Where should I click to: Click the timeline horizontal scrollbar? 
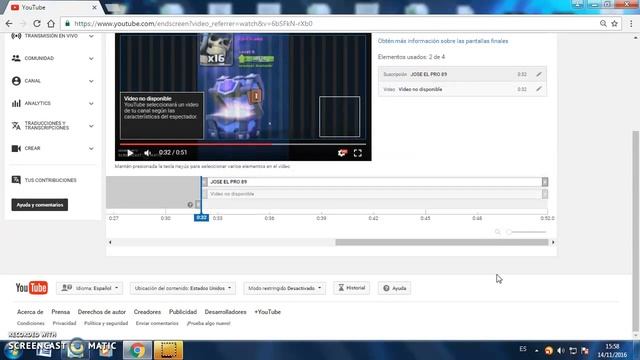[x=442, y=242]
